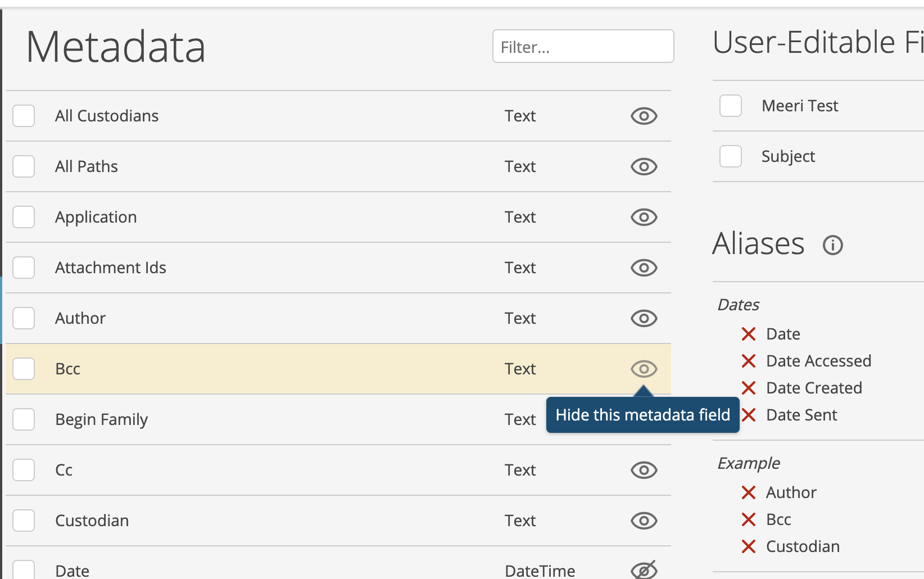Image resolution: width=924 pixels, height=579 pixels.
Task: Click the DateTime type in the bottom metadata row
Action: pos(540,571)
